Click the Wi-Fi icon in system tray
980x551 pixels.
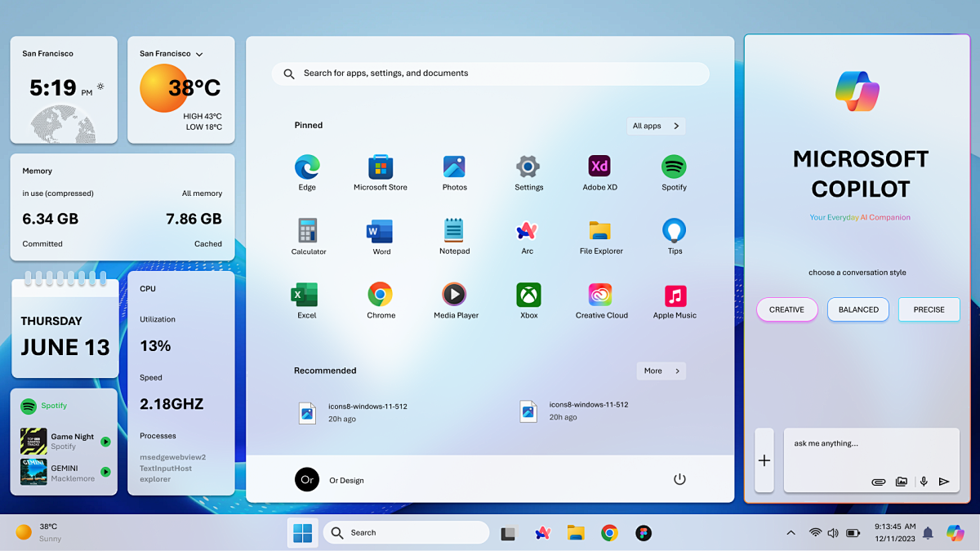815,533
